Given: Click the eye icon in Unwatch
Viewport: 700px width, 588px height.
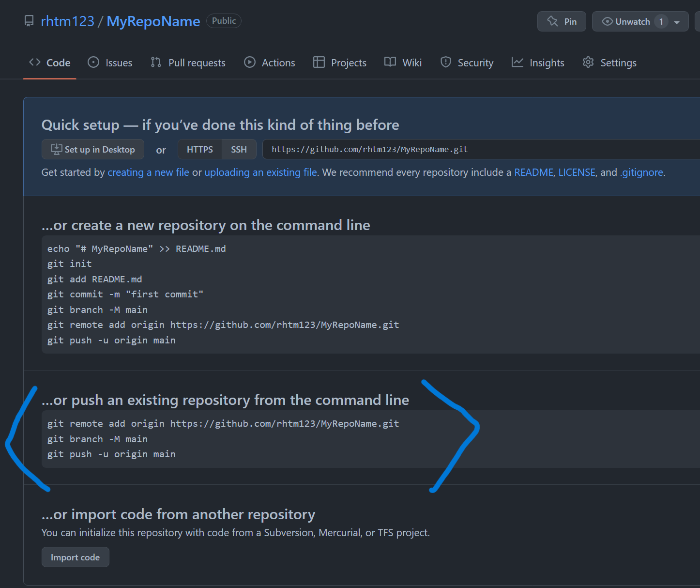Looking at the screenshot, I should 607,21.
